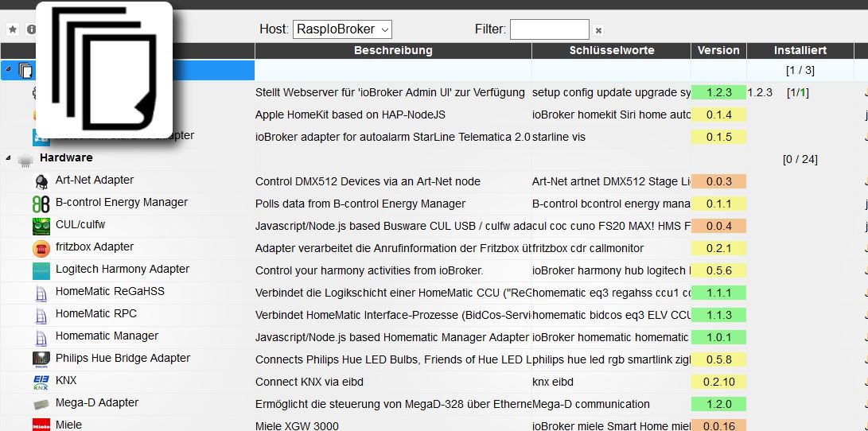Click the 'Mega-D communication' keywords cell

pos(591,405)
